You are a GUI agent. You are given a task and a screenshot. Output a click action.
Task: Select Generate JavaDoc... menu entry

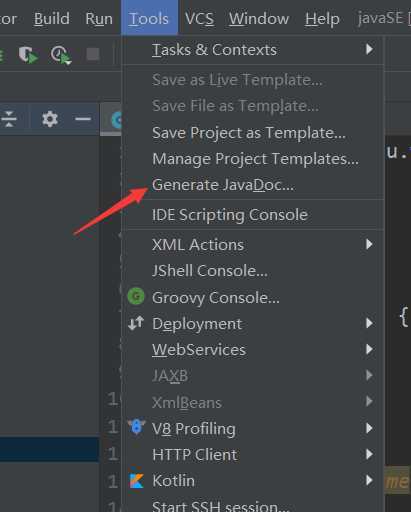pyautogui.click(x=254, y=185)
